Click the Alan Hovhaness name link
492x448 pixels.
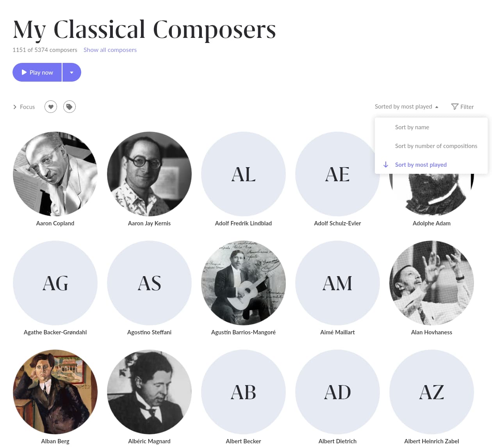(431, 332)
